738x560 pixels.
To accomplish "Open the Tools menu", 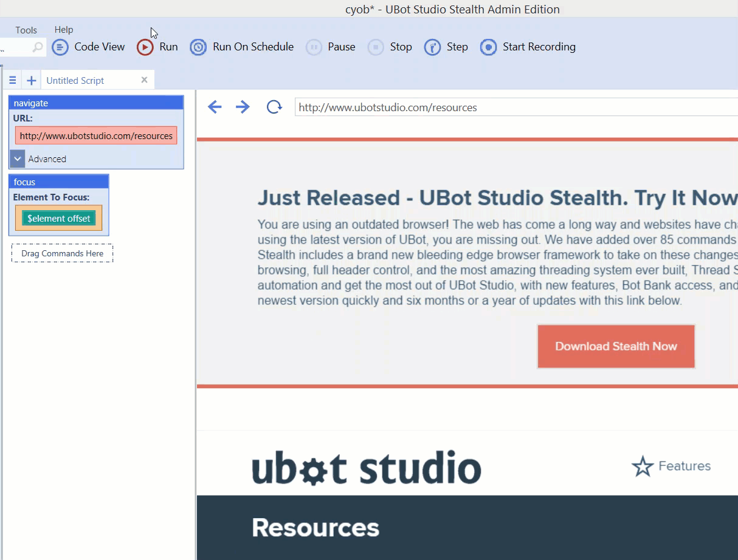I will 26,30.
